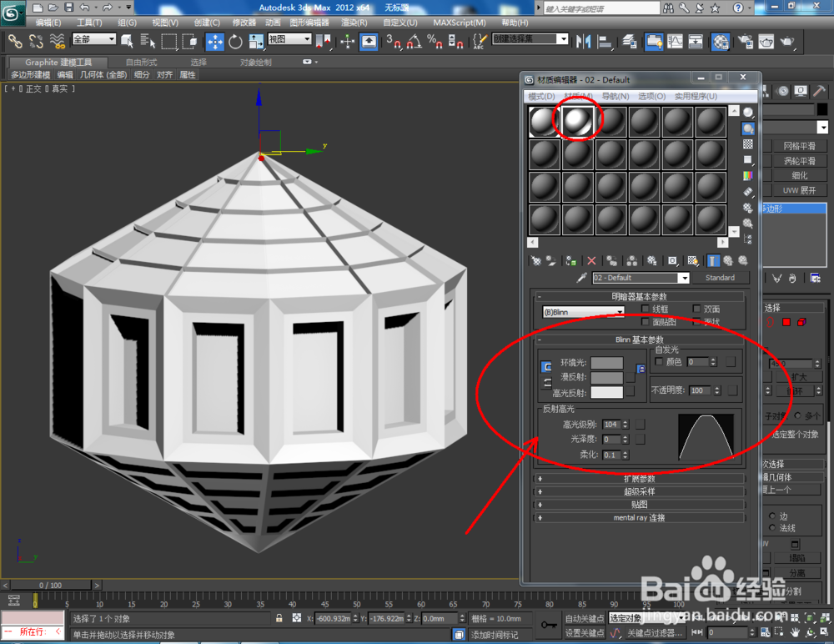Toggle the material editor background checker icon

pos(748,144)
